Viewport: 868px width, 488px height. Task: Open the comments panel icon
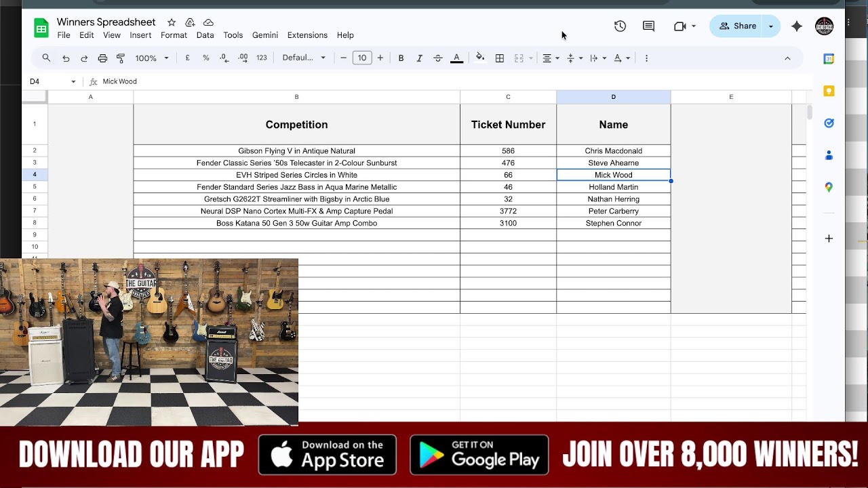click(649, 26)
